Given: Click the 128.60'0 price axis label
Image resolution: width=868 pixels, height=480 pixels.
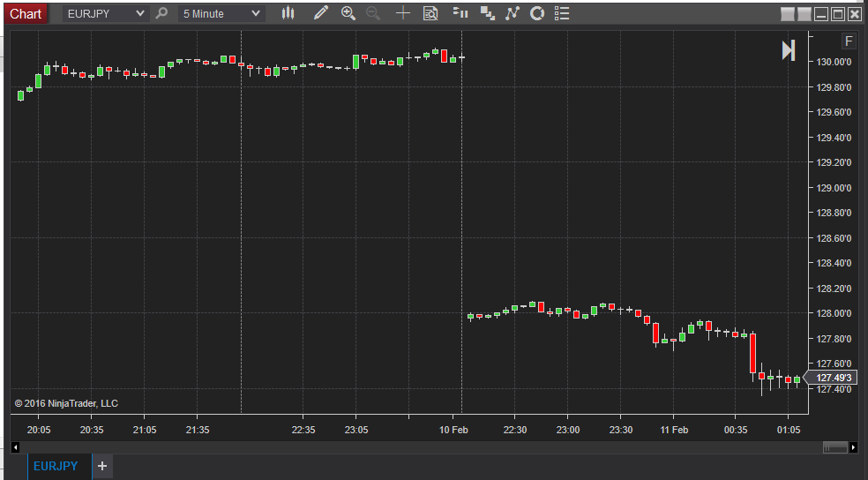Looking at the screenshot, I should pos(834,238).
